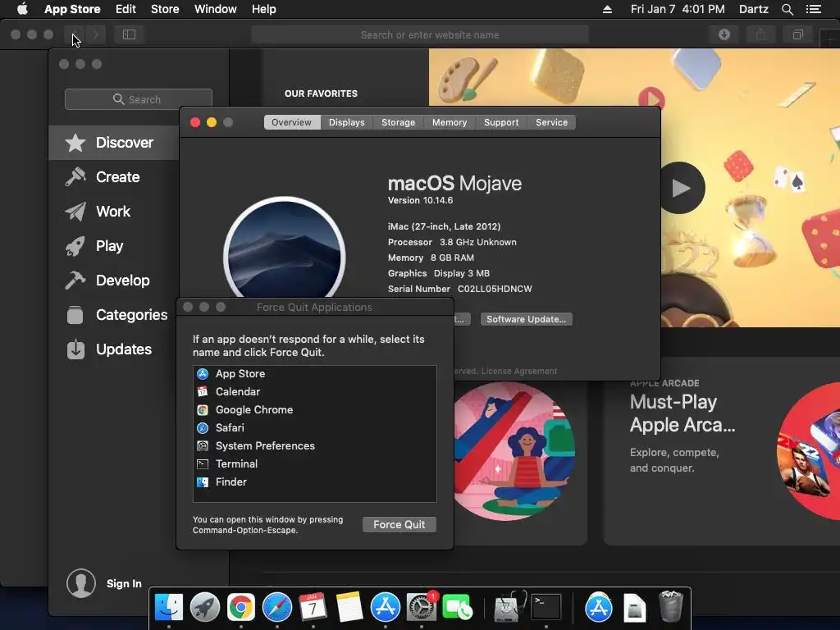The width and height of the screenshot is (840, 630).
Task: Select Terminal in Force Quit list
Action: (x=314, y=464)
